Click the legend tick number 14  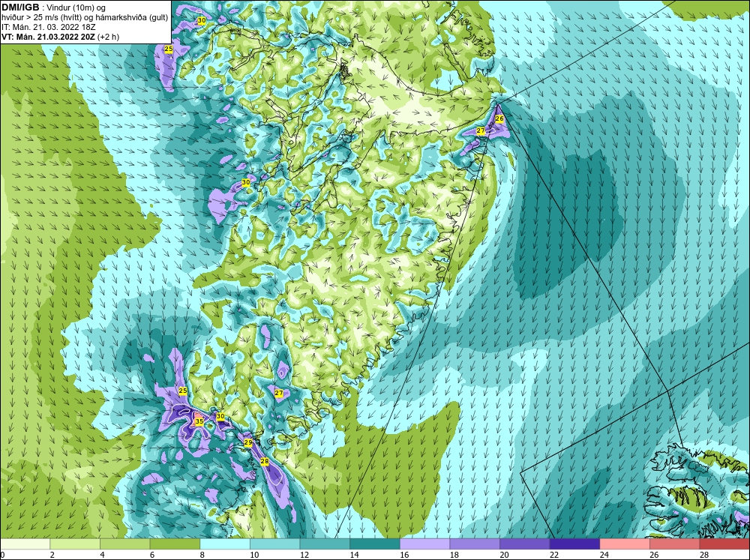[x=354, y=555]
